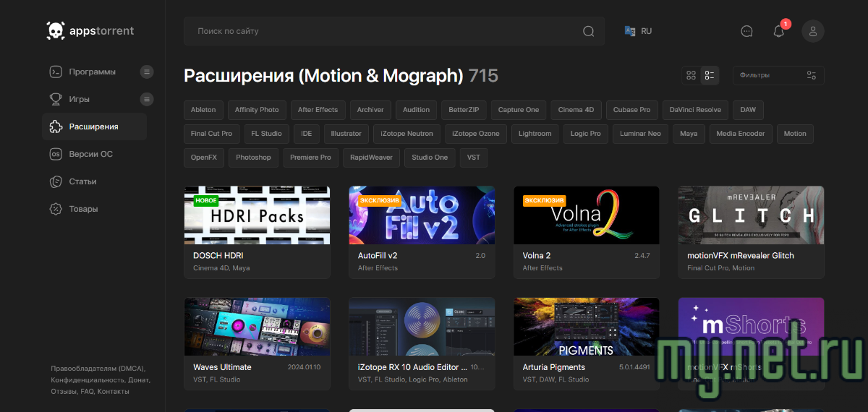Expand the Программы submenu
Image resolution: width=868 pixels, height=412 pixels.
point(147,72)
